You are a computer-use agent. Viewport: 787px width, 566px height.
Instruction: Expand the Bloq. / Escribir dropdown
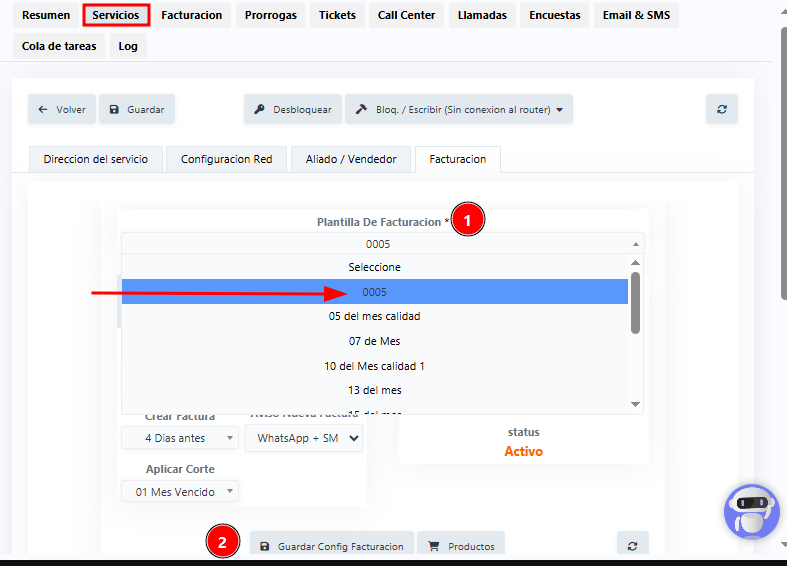click(459, 110)
